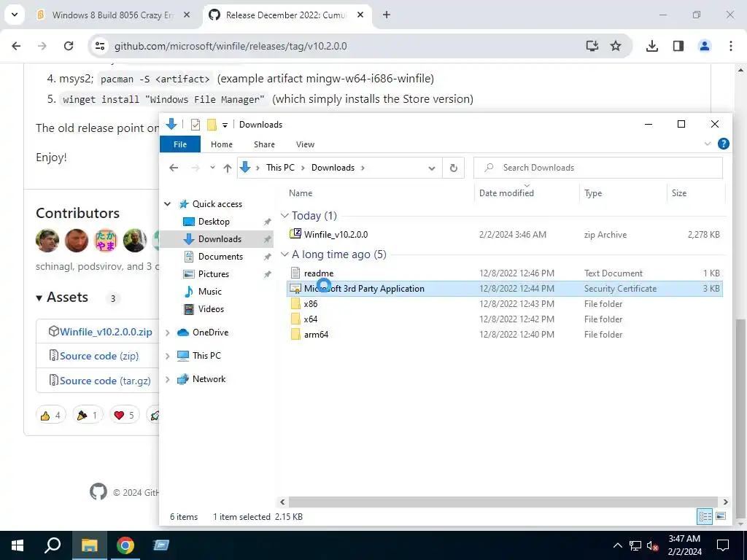
Task: Open Chrome downloads tray icon
Action: pyautogui.click(x=651, y=46)
